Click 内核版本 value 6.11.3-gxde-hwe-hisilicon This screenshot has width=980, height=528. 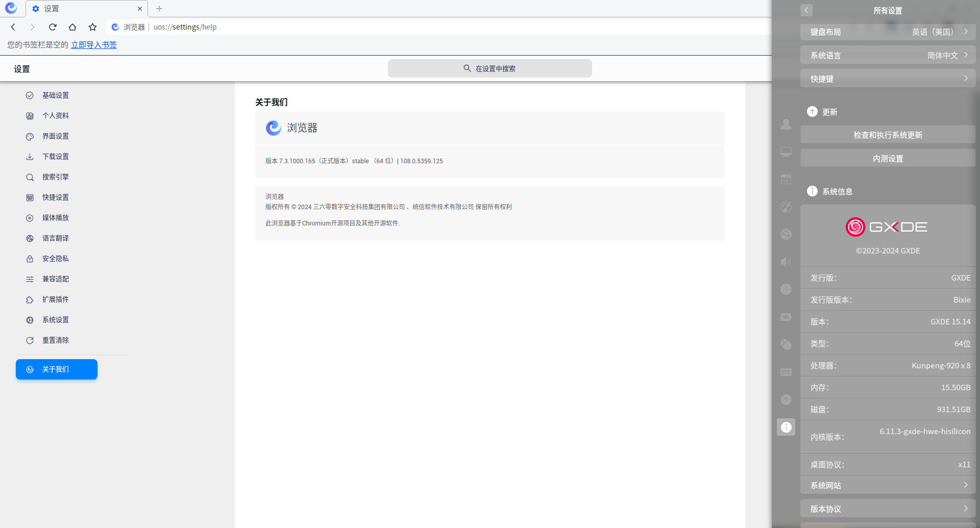[x=925, y=432]
